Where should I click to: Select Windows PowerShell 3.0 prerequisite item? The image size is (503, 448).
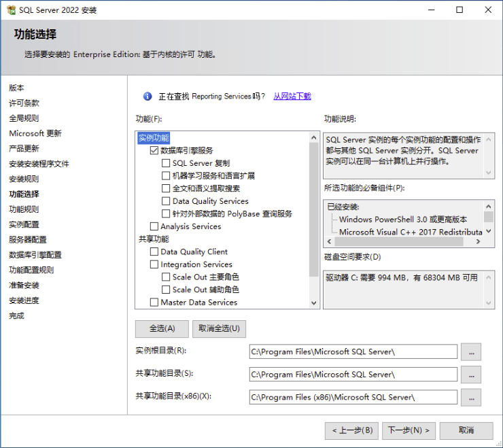point(403,220)
